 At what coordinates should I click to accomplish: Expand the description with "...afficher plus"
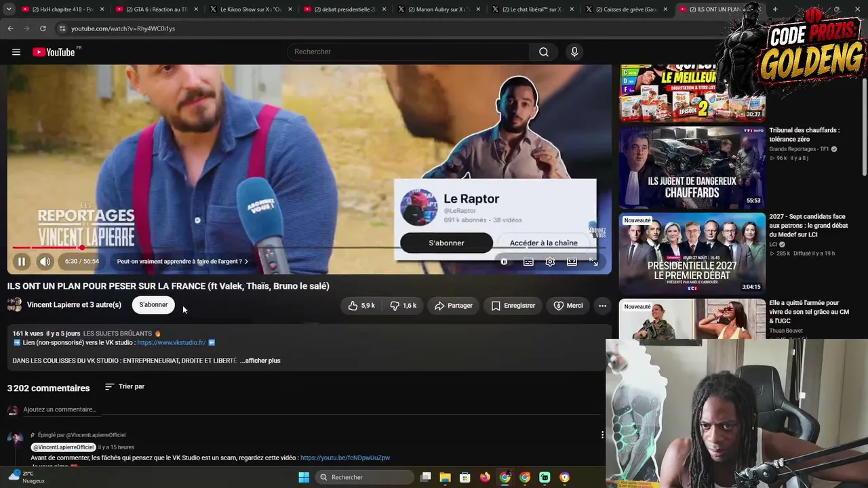point(260,361)
